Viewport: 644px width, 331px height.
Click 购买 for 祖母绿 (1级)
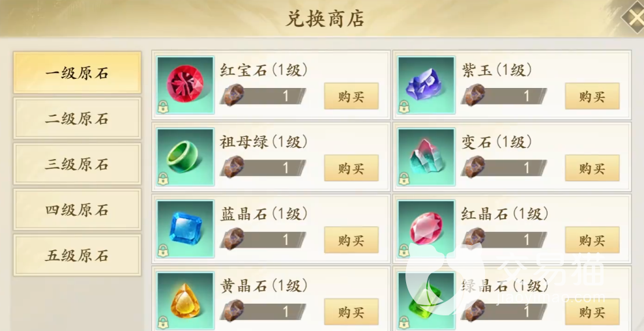[351, 168]
